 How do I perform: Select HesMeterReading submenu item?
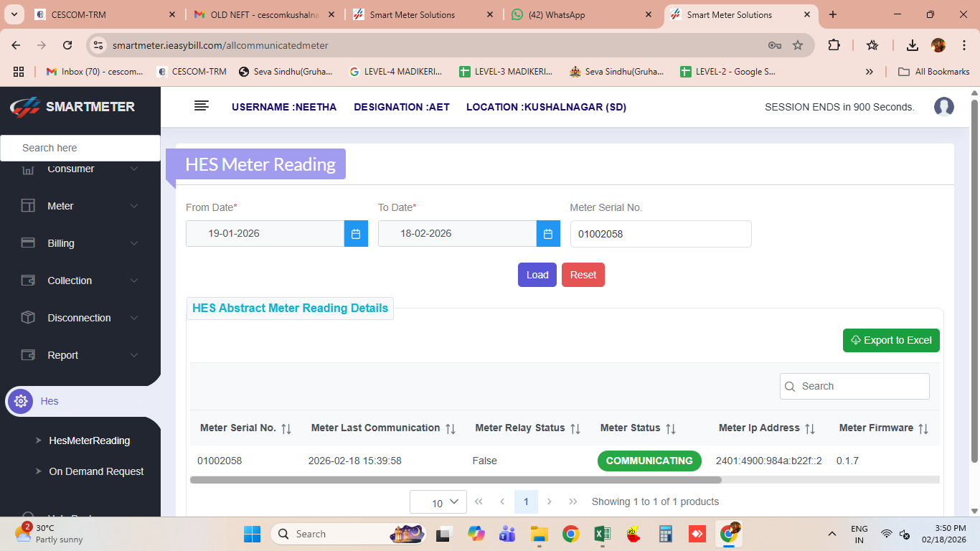tap(90, 441)
